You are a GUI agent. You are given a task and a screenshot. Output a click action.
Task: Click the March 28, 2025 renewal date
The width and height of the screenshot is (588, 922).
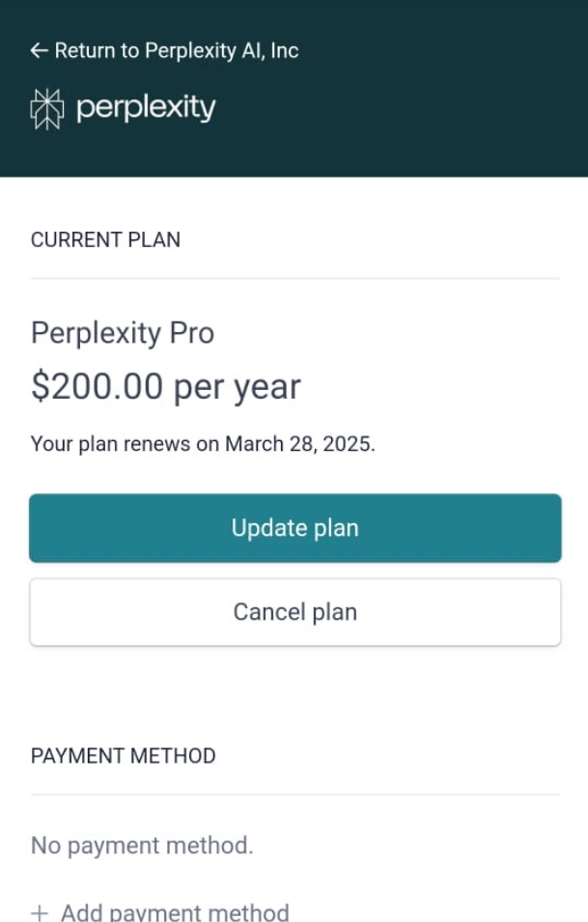pyautogui.click(x=299, y=445)
